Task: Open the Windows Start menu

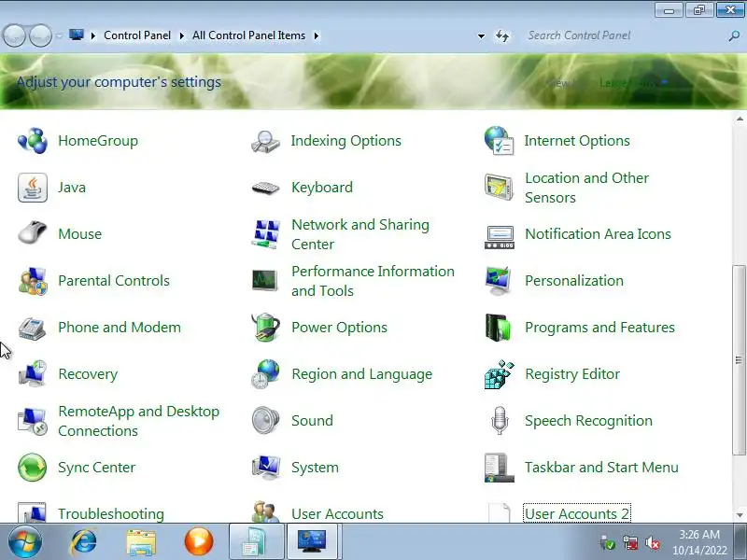Action: coord(24,542)
